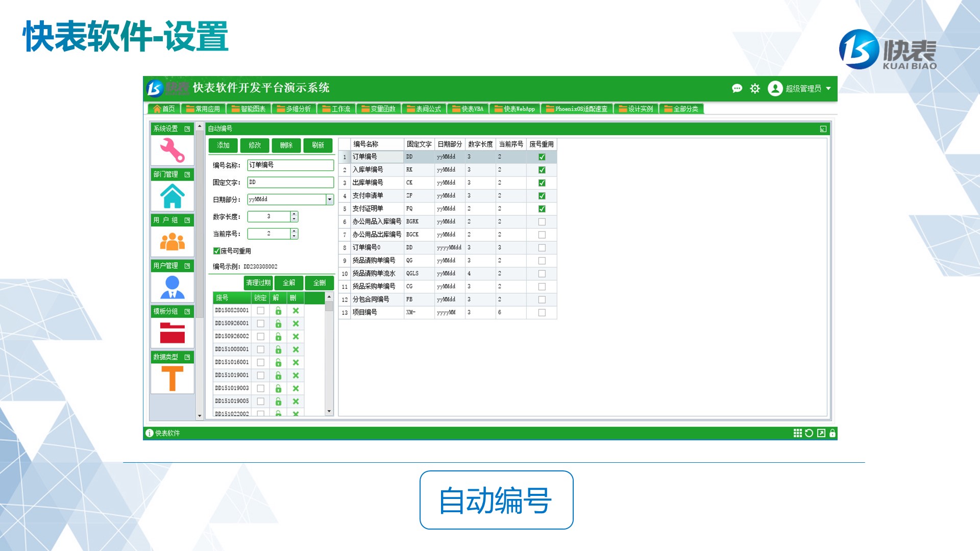The image size is (980, 551).
Task: Open the 常用应用 tab
Action: 203,109
